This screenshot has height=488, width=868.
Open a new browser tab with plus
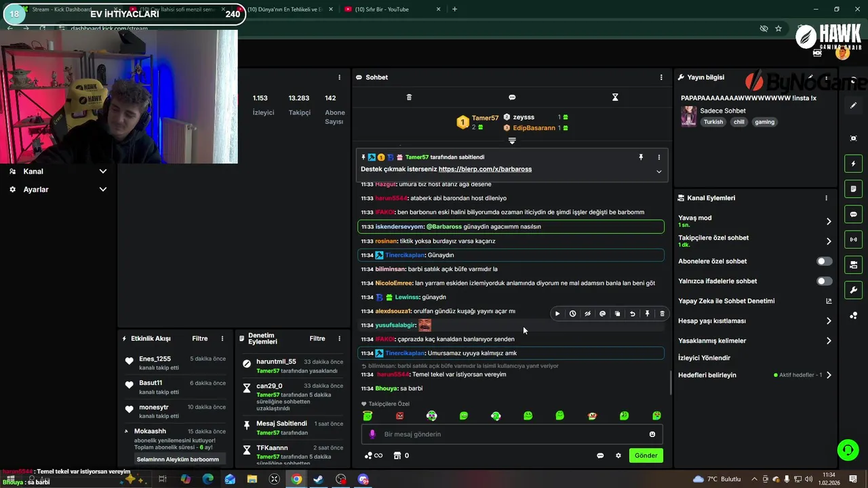(x=454, y=9)
